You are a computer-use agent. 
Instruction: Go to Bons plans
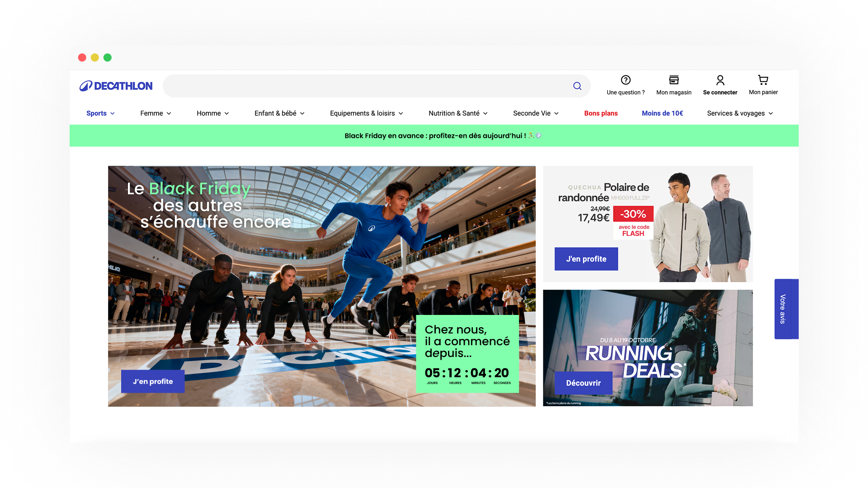pos(601,113)
